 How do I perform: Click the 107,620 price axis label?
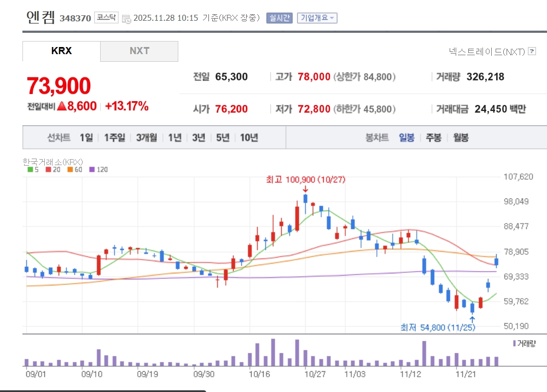(x=519, y=177)
